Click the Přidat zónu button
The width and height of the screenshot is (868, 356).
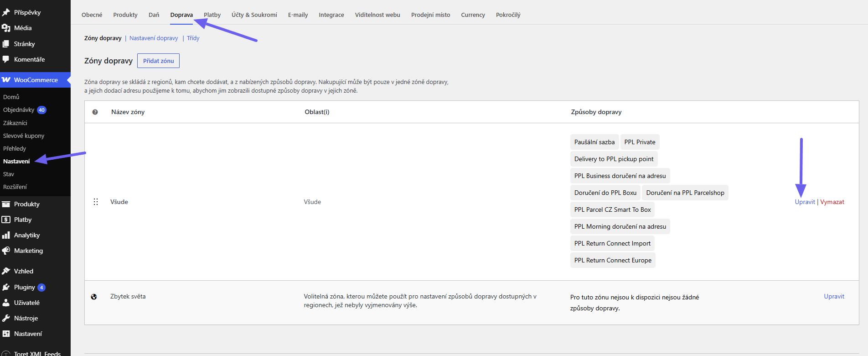coord(159,61)
